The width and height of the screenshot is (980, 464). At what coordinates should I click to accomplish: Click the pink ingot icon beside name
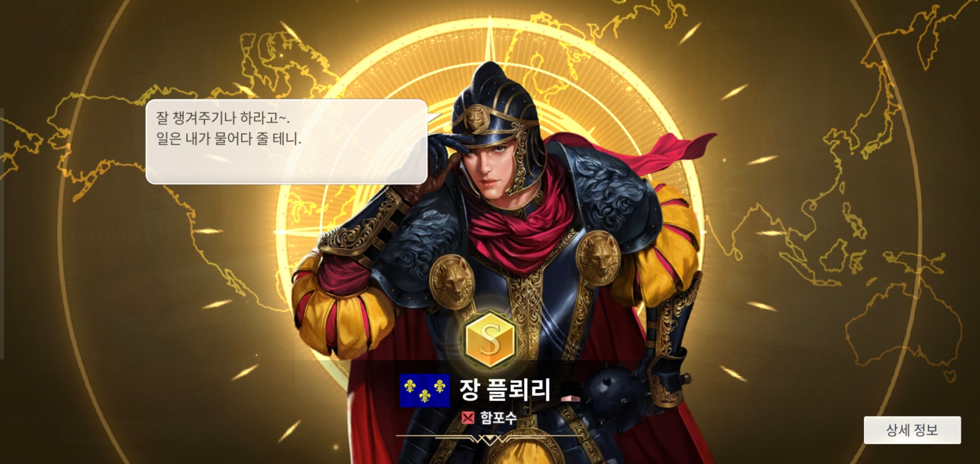pyautogui.click(x=570, y=398)
